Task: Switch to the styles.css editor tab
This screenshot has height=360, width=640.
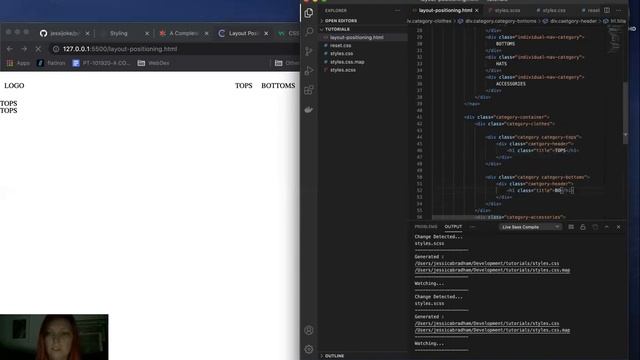Action: [x=554, y=11]
